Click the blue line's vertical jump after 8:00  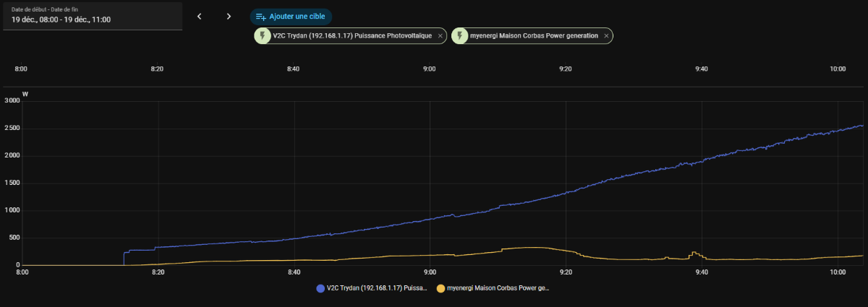[x=124, y=258]
